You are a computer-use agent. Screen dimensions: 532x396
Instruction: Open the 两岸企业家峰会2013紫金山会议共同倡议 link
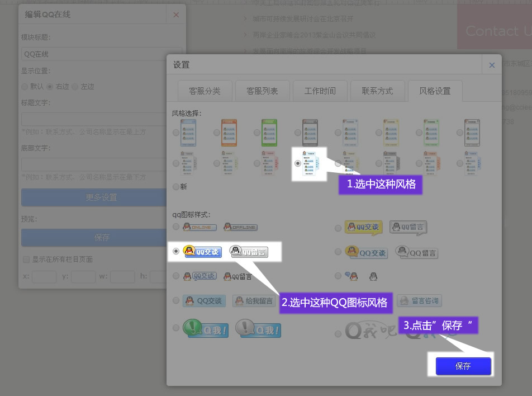pyautogui.click(x=314, y=35)
